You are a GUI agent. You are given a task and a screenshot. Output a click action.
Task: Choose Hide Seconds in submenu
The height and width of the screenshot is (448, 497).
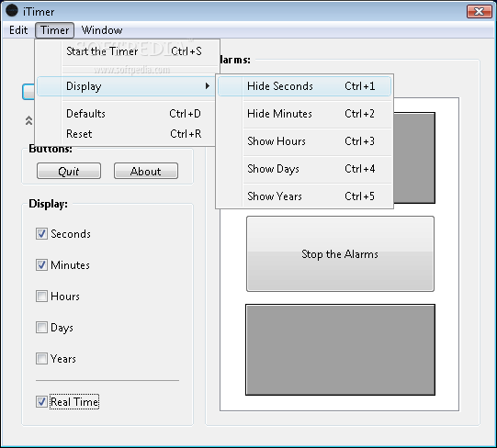pyautogui.click(x=304, y=86)
